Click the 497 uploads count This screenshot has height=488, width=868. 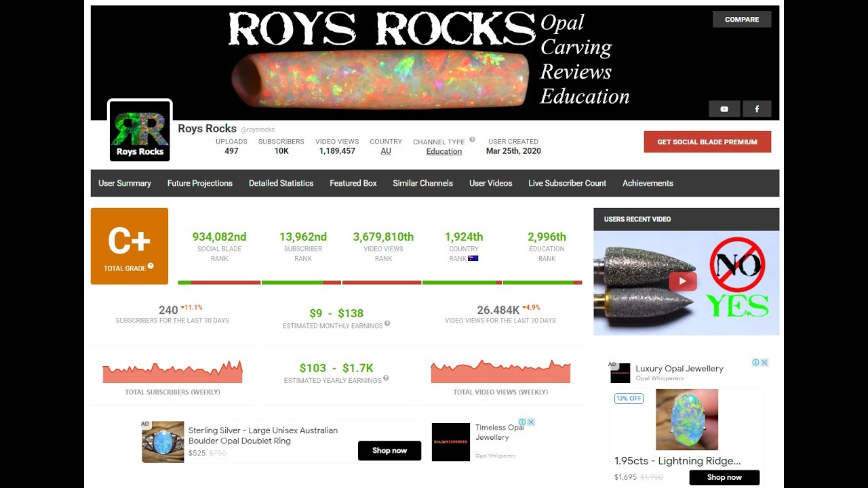point(231,151)
